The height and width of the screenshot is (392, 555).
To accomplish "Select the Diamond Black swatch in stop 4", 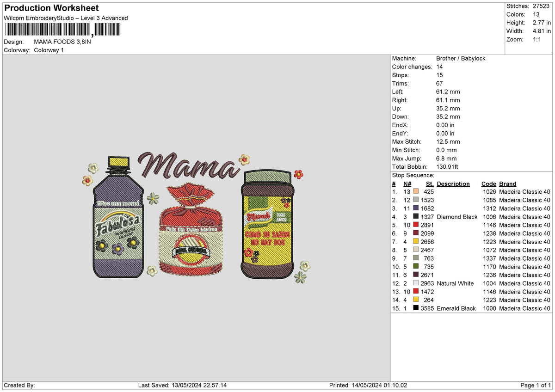I will click(416, 216).
